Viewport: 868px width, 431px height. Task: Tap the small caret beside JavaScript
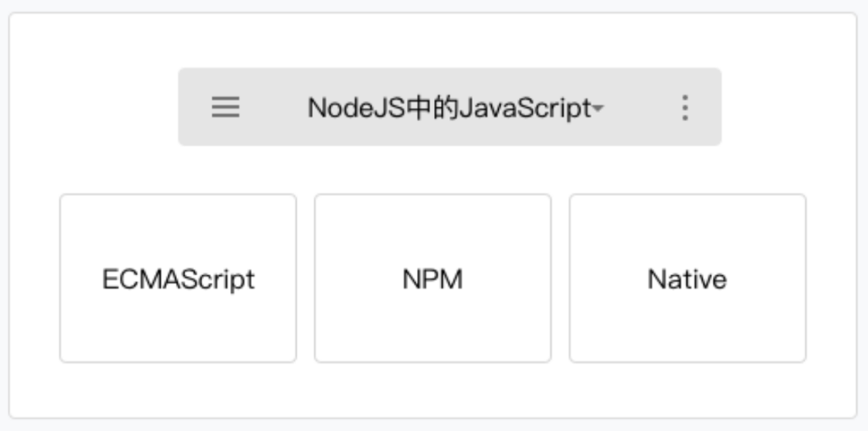point(597,109)
